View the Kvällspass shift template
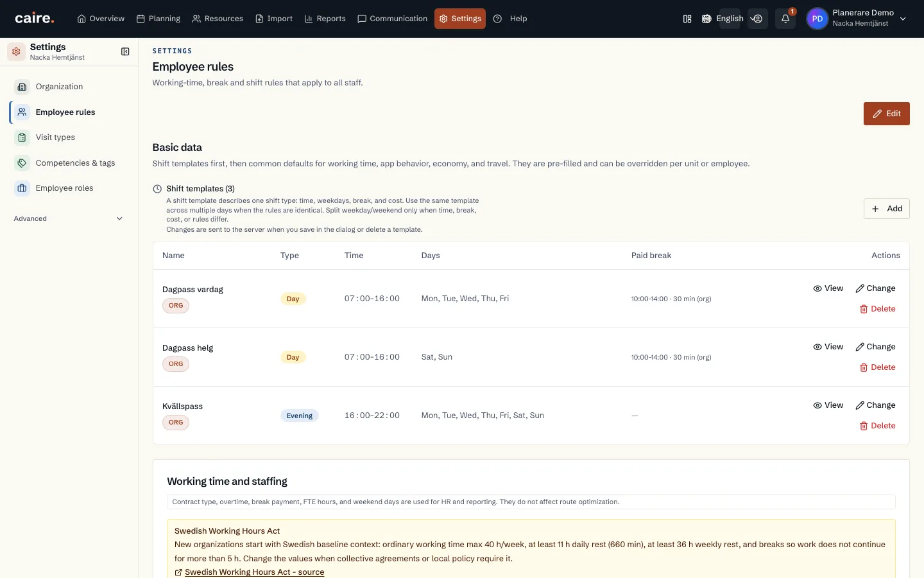Viewport: 924px width, 578px height. click(x=828, y=405)
